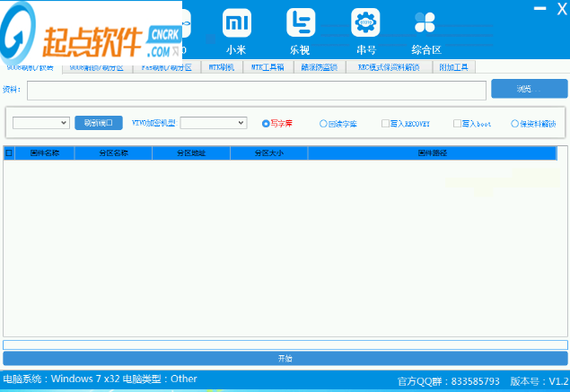Screen dimensions: 570x392
Task: Open the 综合区 clover icon
Action: point(425,22)
